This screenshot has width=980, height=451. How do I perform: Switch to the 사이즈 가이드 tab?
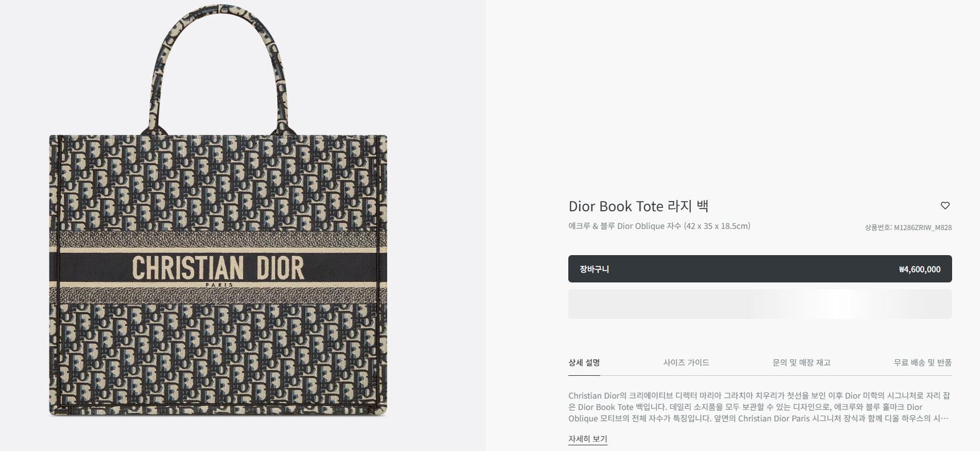point(686,363)
